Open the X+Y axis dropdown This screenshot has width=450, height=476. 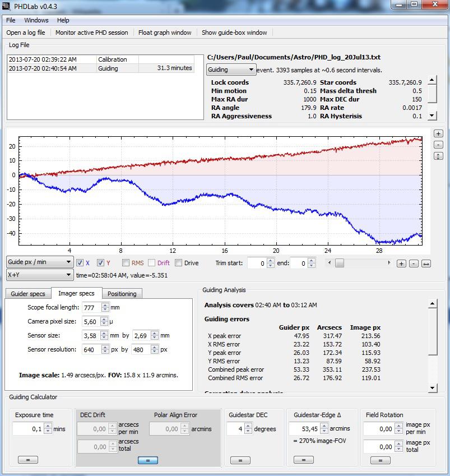coord(40,275)
